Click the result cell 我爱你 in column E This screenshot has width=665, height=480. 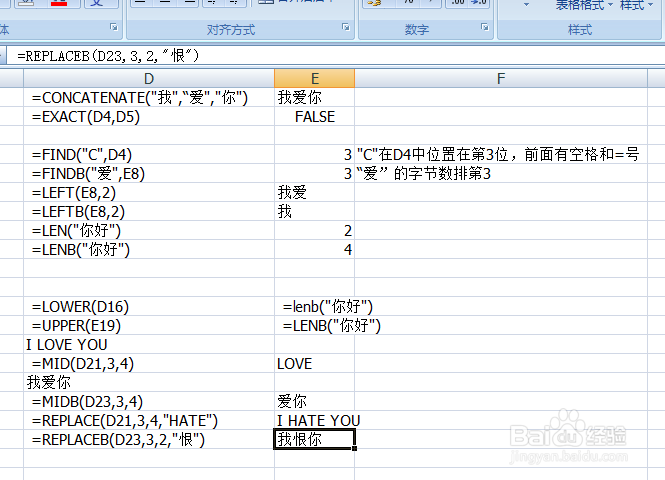[314, 98]
